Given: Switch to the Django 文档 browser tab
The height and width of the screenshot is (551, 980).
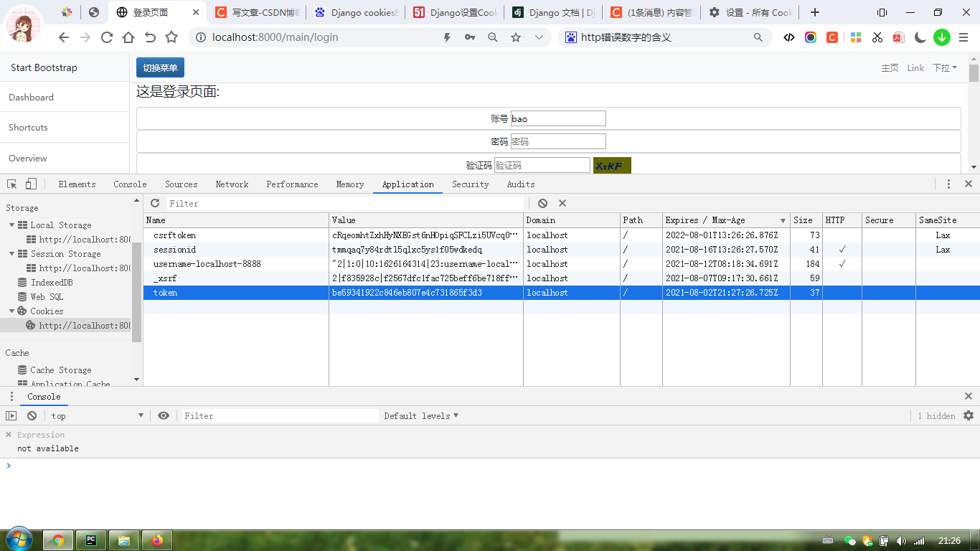Looking at the screenshot, I should 552,12.
